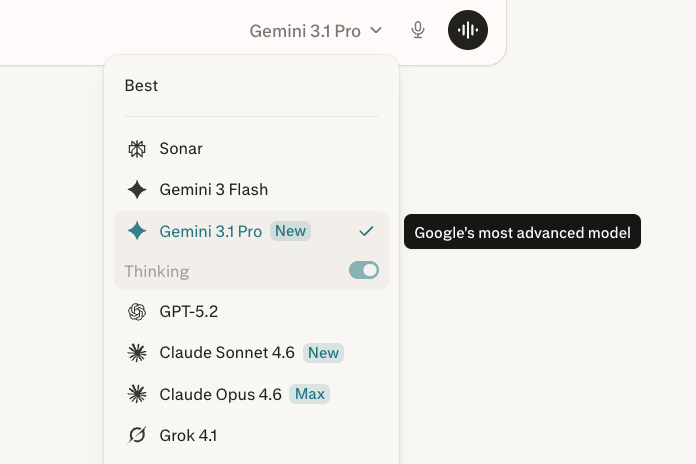Click the chevron next to model name
Image resolution: width=696 pixels, height=464 pixels.
(376, 31)
